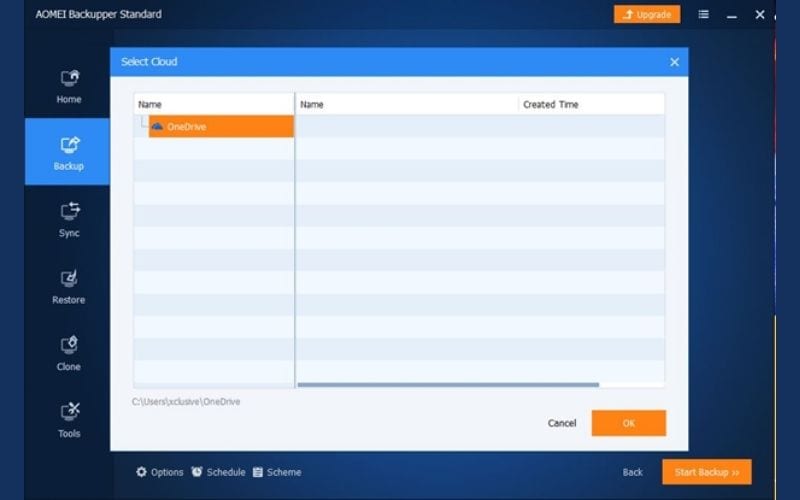Image resolution: width=800 pixels, height=500 pixels.
Task: Minimize the AOMEI Backupper window
Action: point(732,16)
